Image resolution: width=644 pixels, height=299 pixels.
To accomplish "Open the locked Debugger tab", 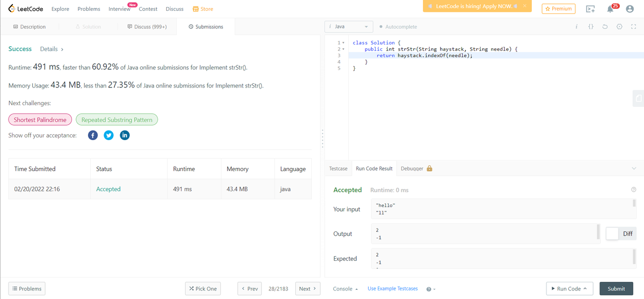I will point(417,169).
